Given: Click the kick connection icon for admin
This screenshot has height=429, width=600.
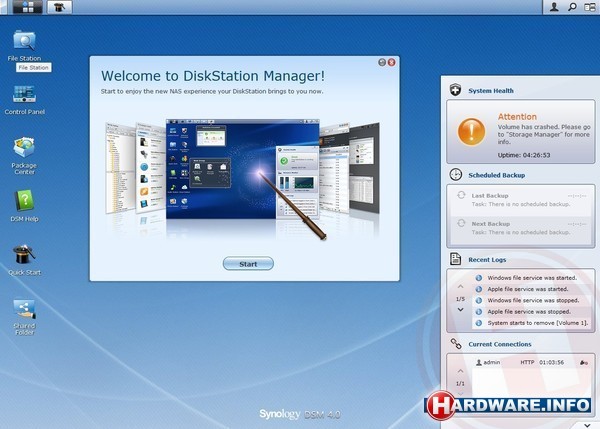Looking at the screenshot, I should click(x=584, y=363).
